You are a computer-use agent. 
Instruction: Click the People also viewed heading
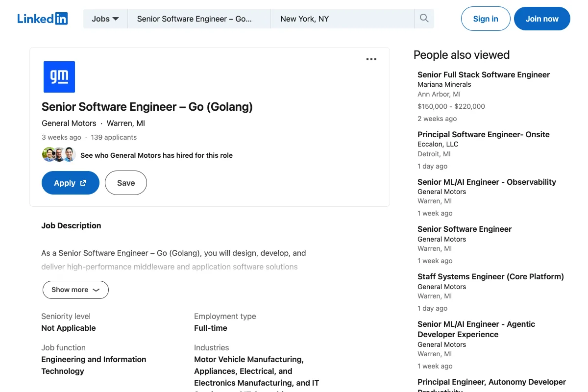(462, 55)
